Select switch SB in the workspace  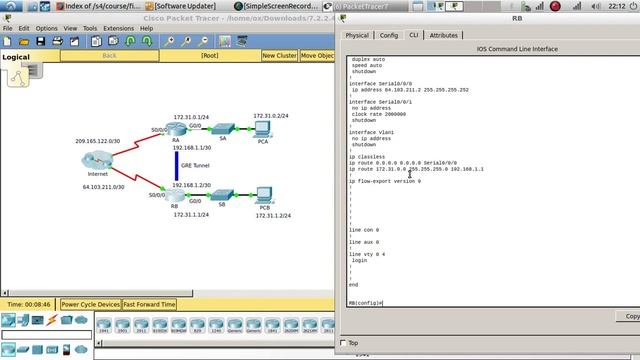coord(222,195)
